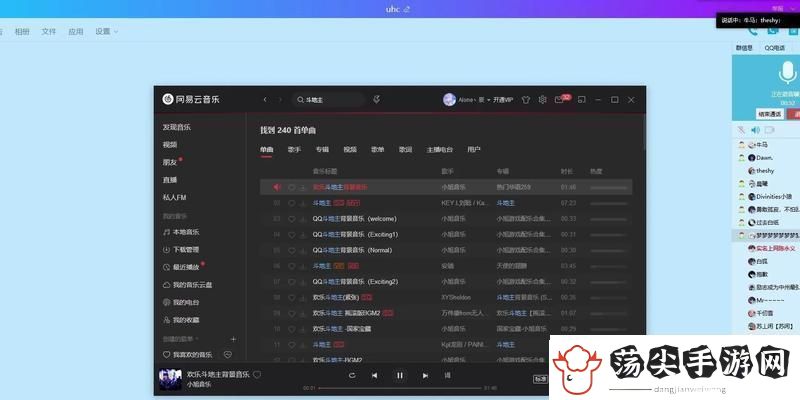Focus the search box containing 斗地主
The width and height of the screenshot is (800, 400).
[329, 100]
